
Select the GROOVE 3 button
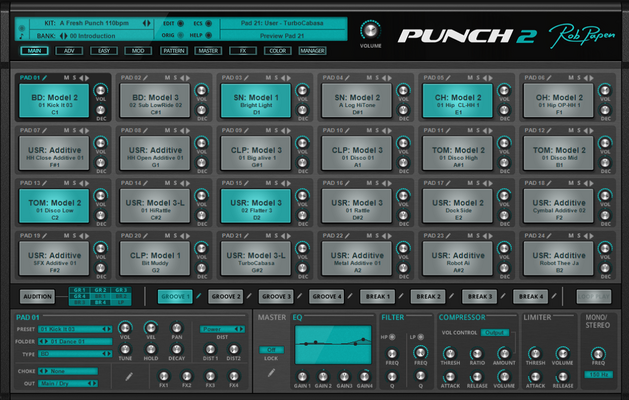(276, 297)
